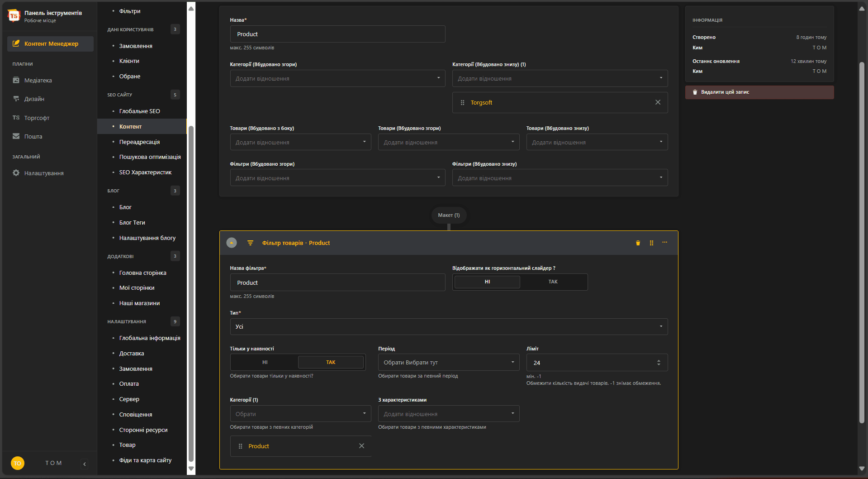The image size is (868, 479).
Task: Open Категорії (Вбудовано знизу) dropdown
Action: tap(560, 78)
